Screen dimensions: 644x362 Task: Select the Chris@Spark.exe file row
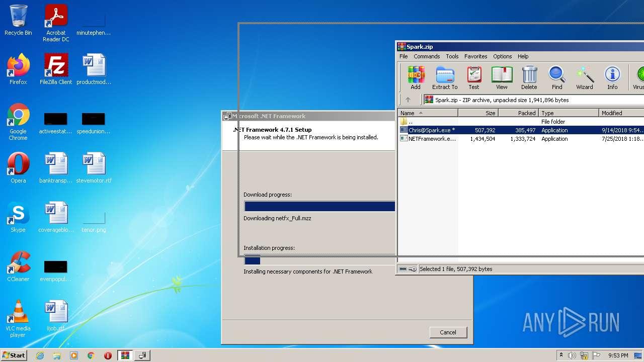tap(521, 130)
